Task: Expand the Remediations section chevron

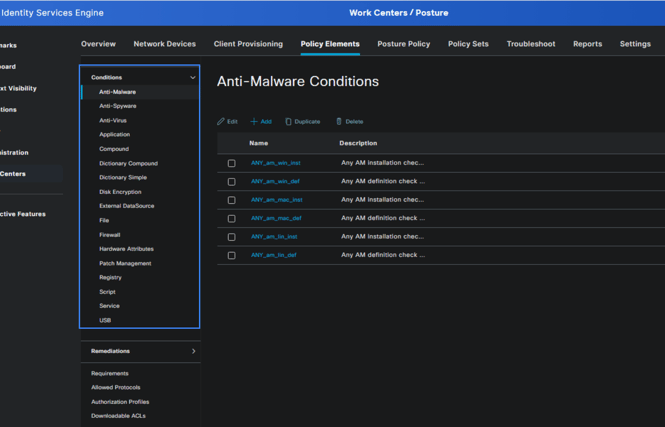Action: click(193, 351)
